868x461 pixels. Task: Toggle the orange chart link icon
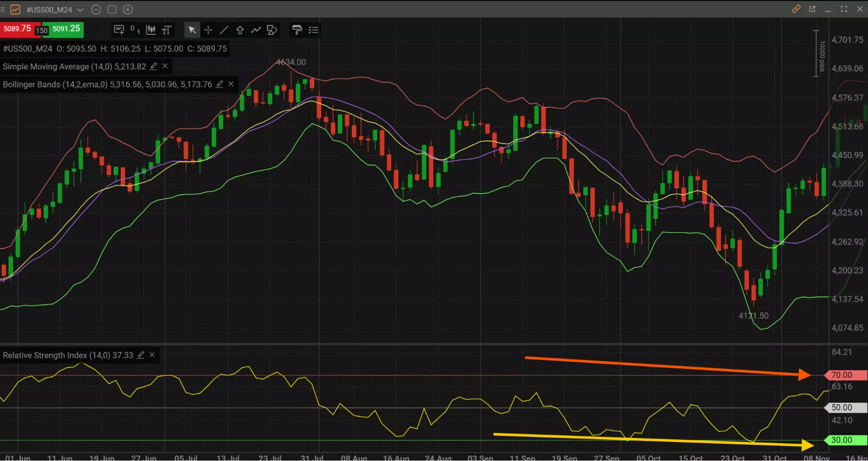point(796,9)
